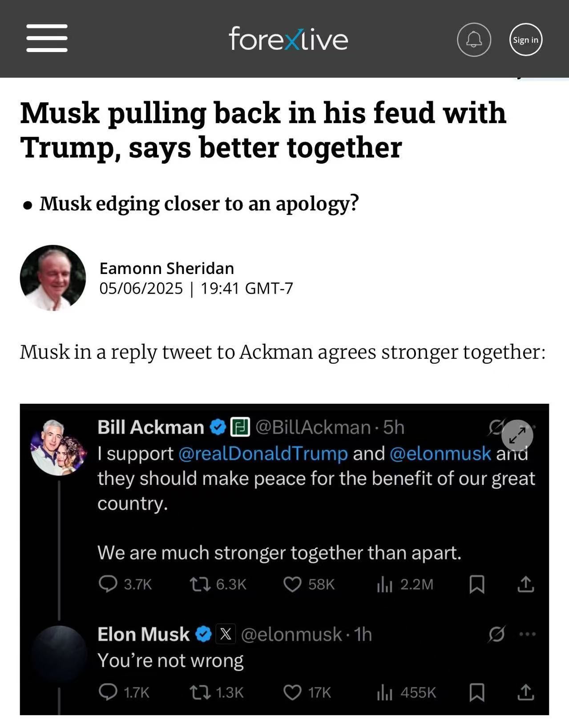Open the notifications bell
This screenshot has width=569, height=728.
(x=474, y=40)
